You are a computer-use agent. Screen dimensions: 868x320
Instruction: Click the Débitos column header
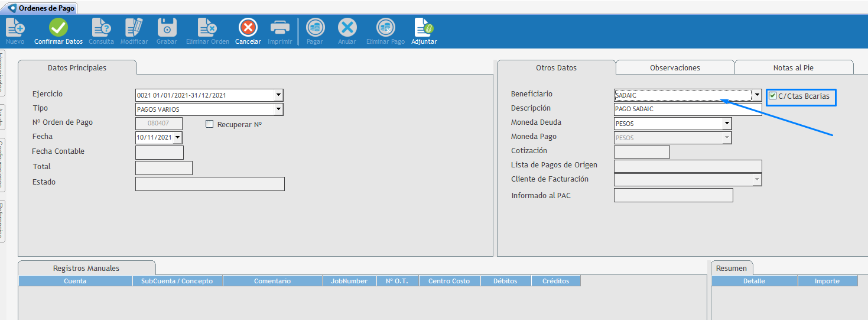pyautogui.click(x=505, y=281)
